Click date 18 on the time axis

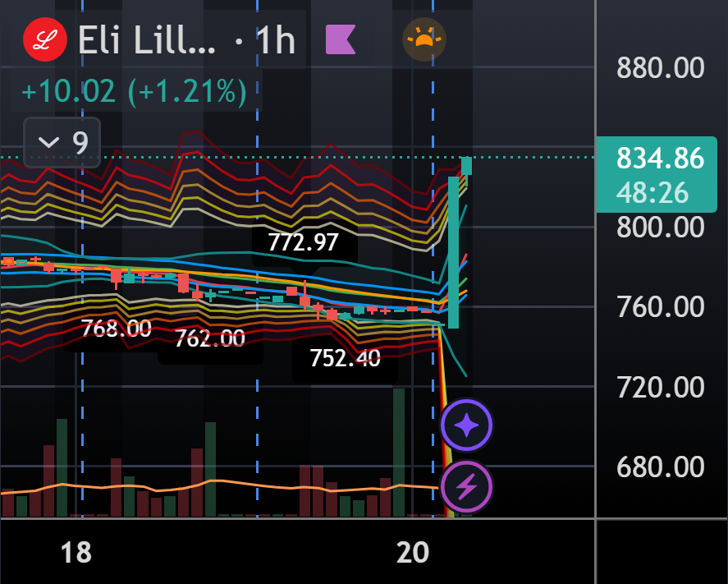pyautogui.click(x=76, y=553)
